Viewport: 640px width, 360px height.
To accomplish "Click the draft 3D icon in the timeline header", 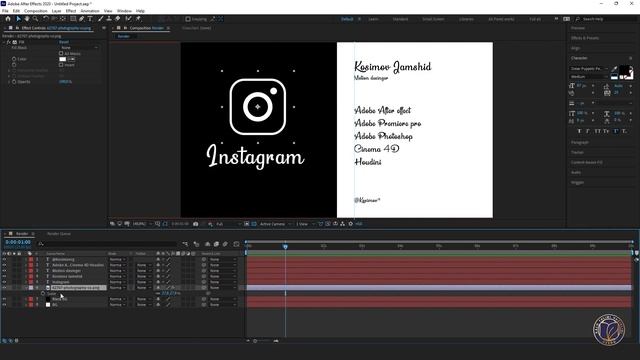I will [x=196, y=244].
